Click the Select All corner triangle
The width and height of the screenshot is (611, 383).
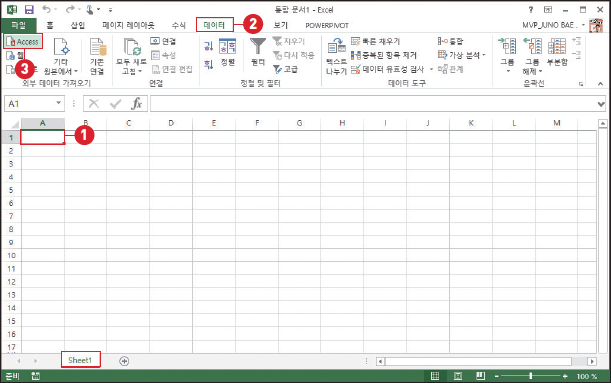click(15, 124)
